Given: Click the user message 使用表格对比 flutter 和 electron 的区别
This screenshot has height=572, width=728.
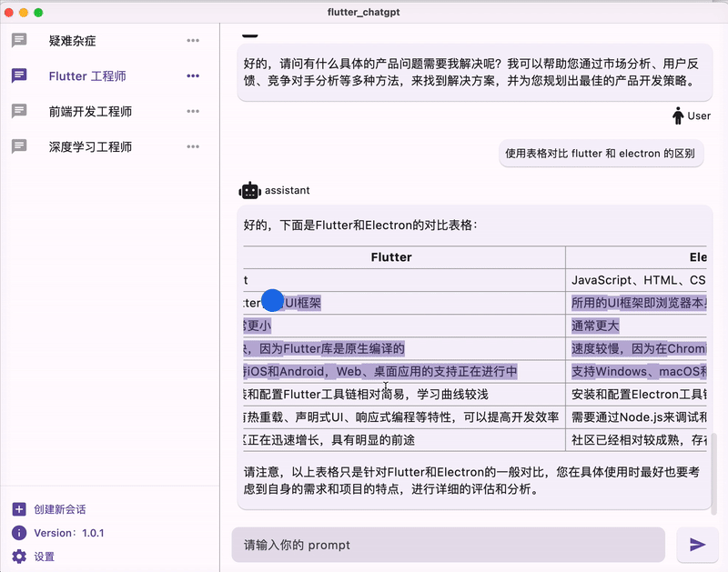Looking at the screenshot, I should point(601,154).
